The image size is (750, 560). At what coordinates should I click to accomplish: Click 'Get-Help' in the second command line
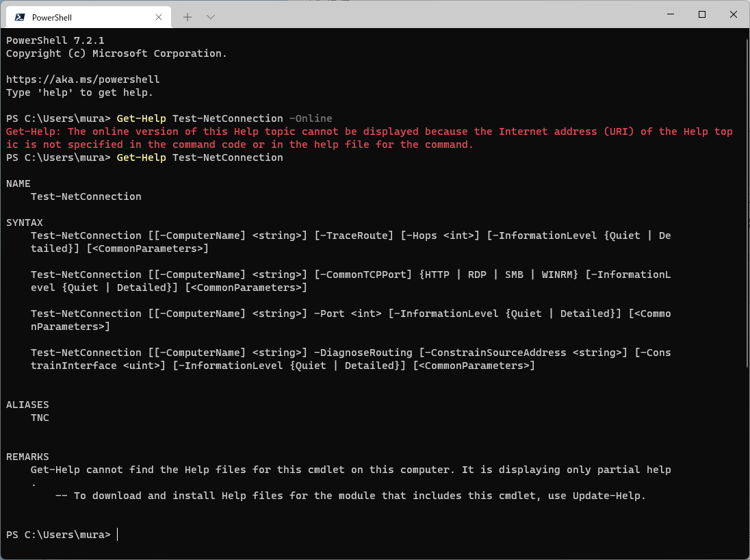point(141,157)
